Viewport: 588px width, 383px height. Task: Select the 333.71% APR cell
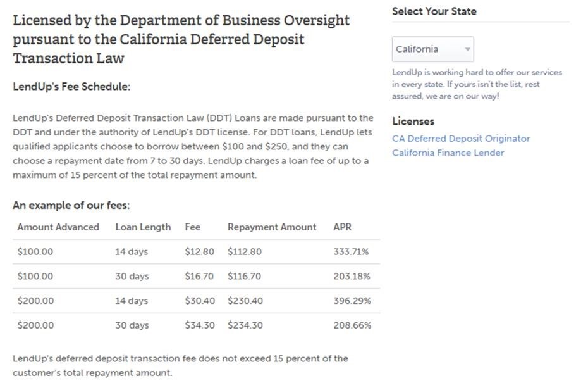click(351, 251)
